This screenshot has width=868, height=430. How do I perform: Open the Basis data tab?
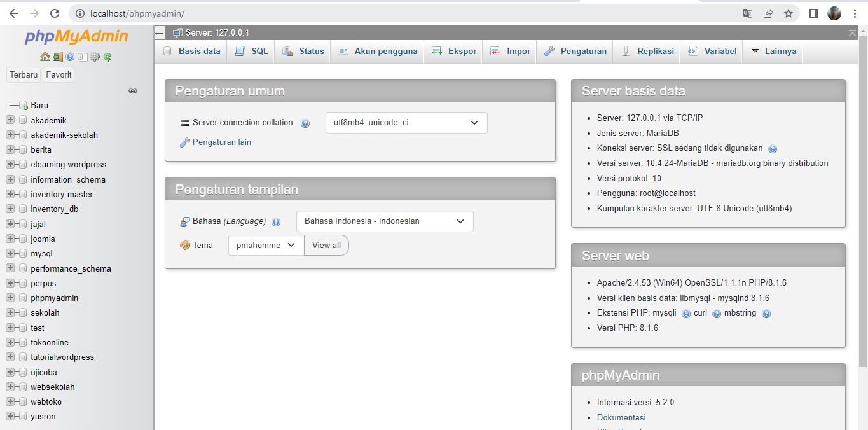pos(191,52)
